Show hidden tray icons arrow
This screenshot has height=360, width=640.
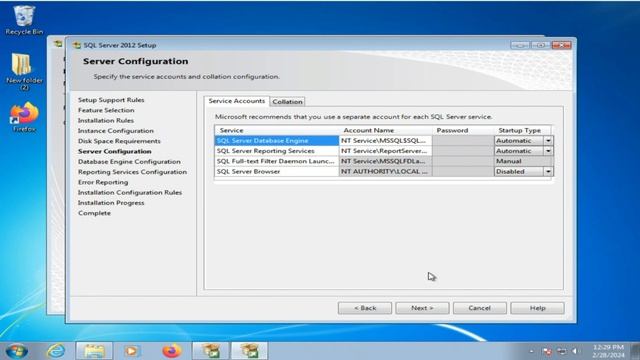click(x=531, y=351)
